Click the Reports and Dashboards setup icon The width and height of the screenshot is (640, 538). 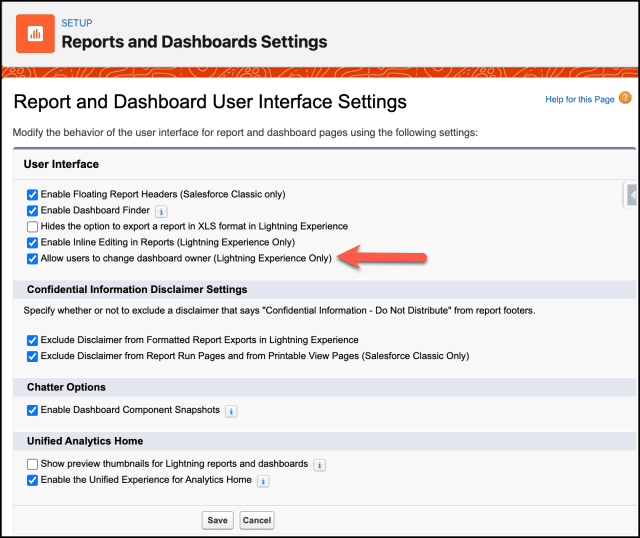[x=35, y=33]
